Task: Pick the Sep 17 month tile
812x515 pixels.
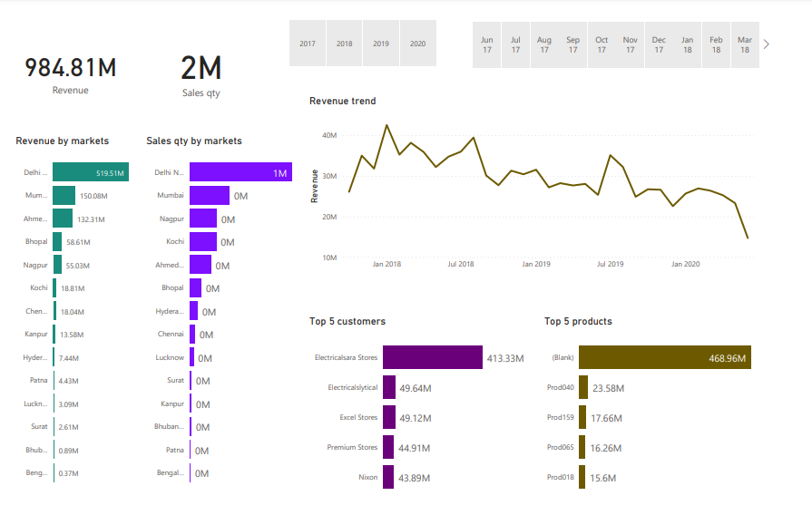Action: click(x=572, y=44)
